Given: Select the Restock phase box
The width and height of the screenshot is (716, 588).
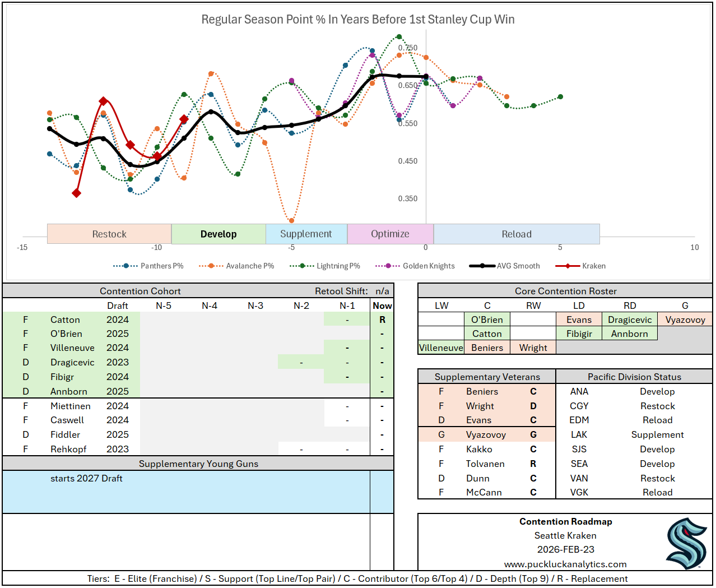Looking at the screenshot, I should coord(109,234).
